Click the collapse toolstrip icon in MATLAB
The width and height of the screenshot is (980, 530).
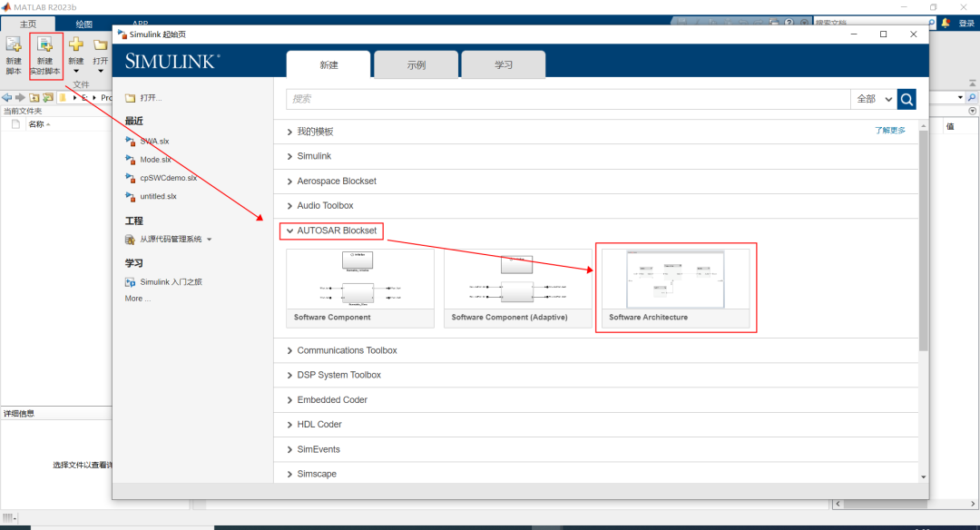pyautogui.click(x=973, y=83)
